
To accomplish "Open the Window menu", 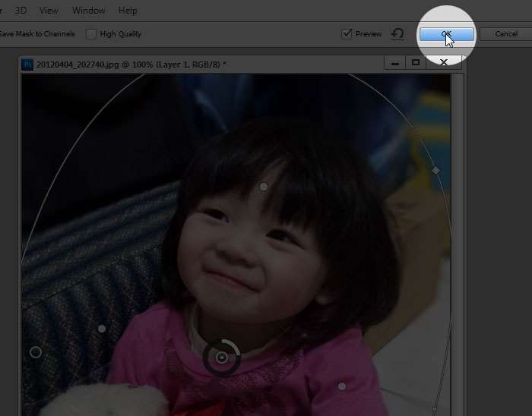I will tap(89, 11).
